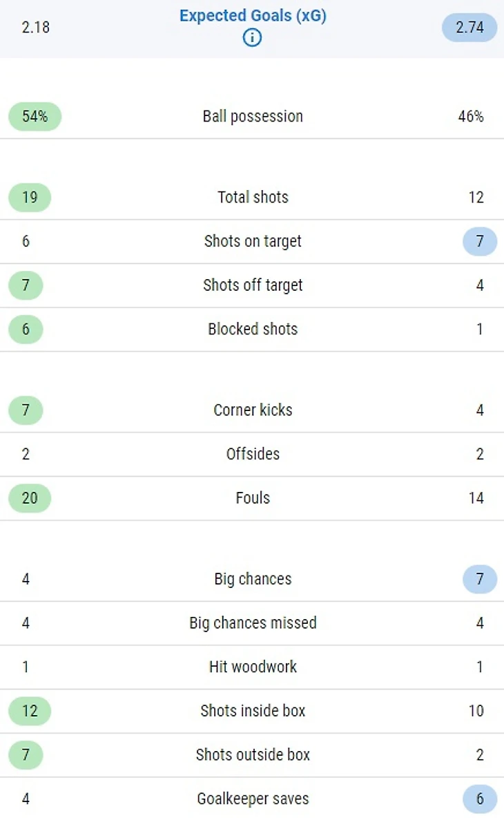
Task: Click the Shots on target label
Action: pyautogui.click(x=253, y=241)
